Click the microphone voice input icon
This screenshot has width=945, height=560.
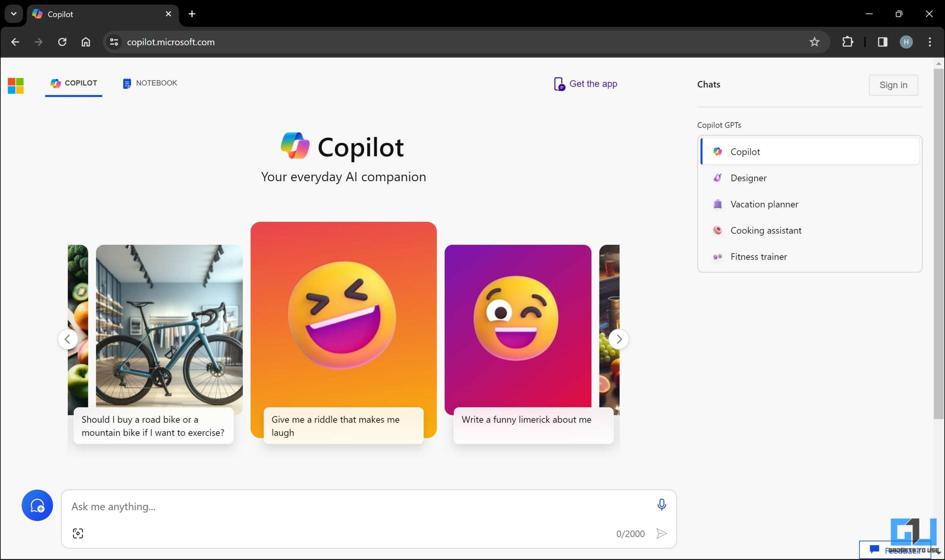(661, 504)
